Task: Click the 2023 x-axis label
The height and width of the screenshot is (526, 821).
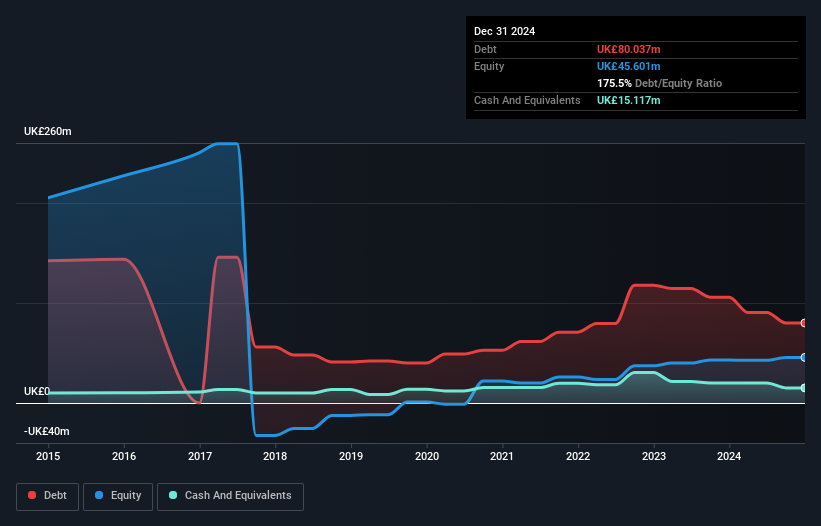Action: [653, 456]
